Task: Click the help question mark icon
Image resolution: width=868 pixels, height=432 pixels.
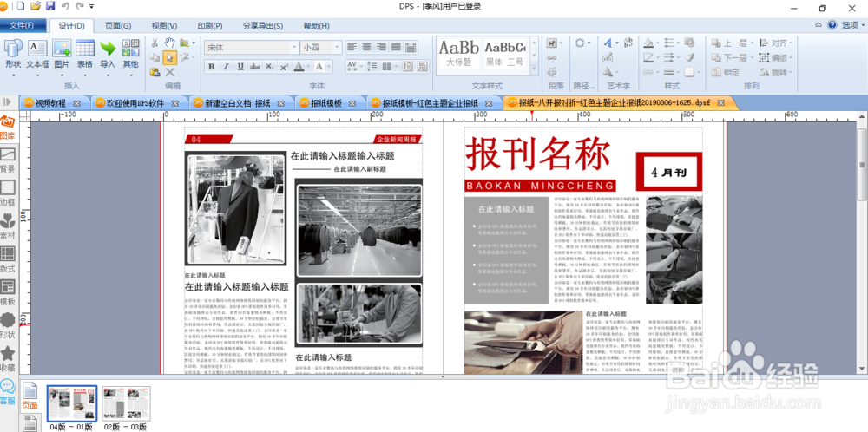Action: [x=832, y=25]
